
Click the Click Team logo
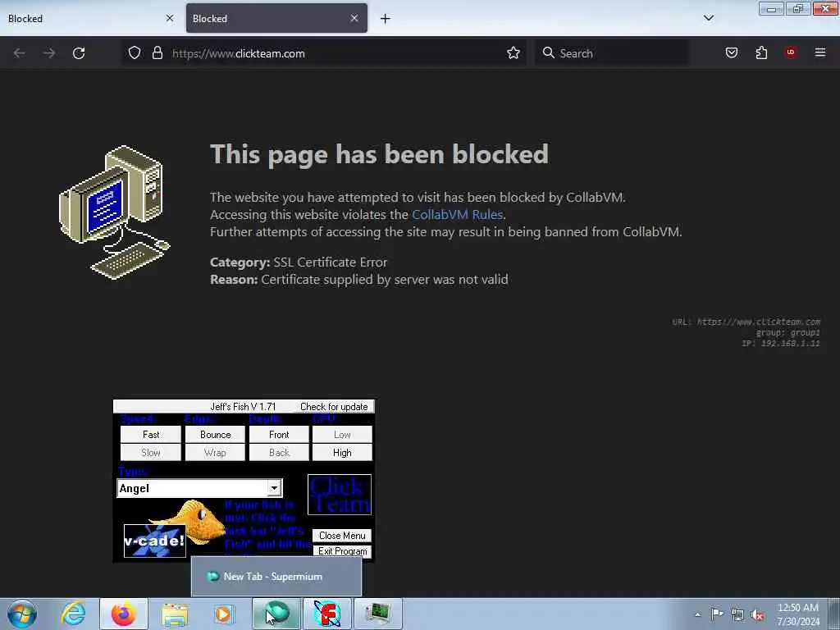(x=340, y=495)
